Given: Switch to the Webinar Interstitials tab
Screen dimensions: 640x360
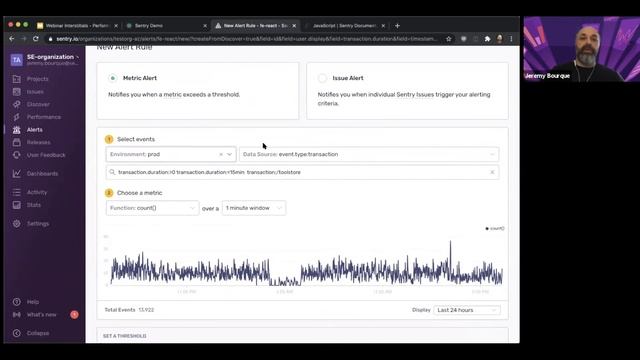Looking at the screenshot, I should point(77,26).
